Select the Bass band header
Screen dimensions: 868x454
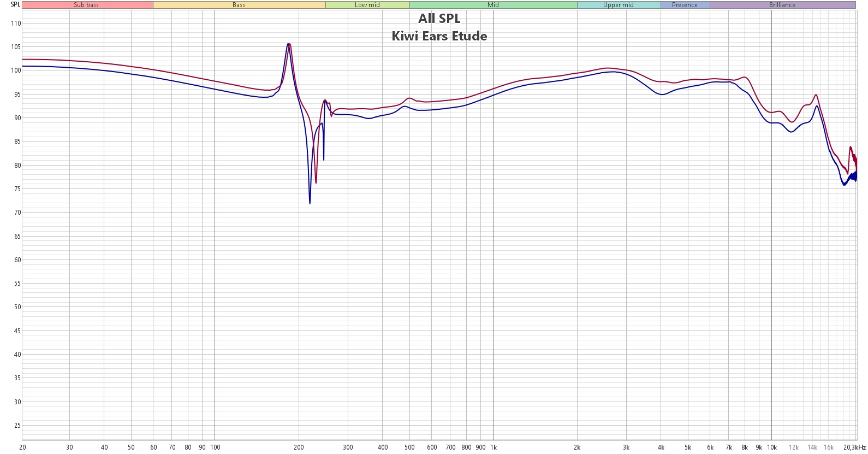click(x=239, y=5)
